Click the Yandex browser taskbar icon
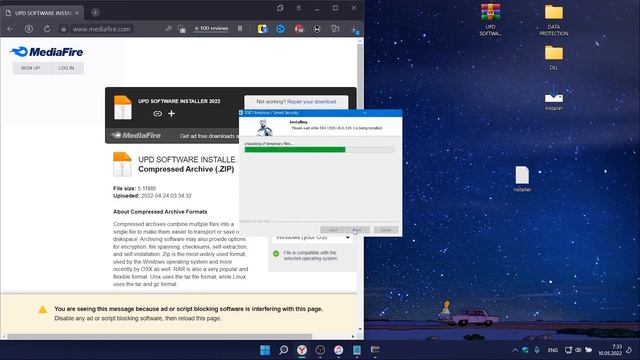 (302, 350)
